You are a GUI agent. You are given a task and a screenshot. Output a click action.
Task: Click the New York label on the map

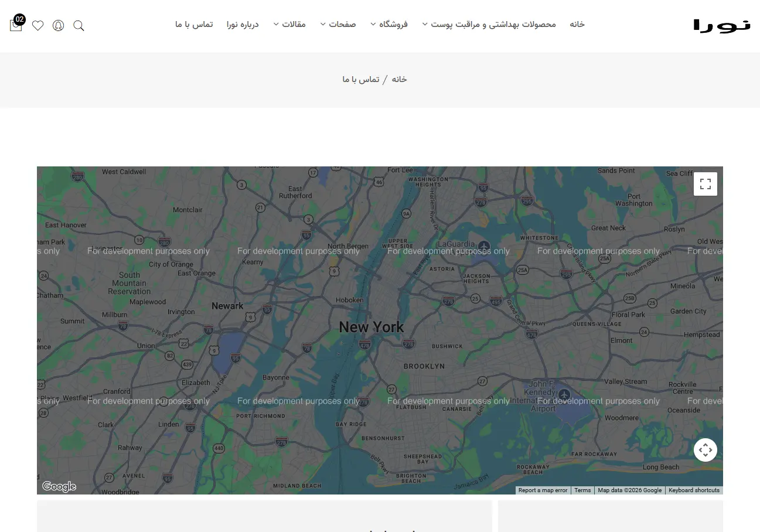point(372,327)
